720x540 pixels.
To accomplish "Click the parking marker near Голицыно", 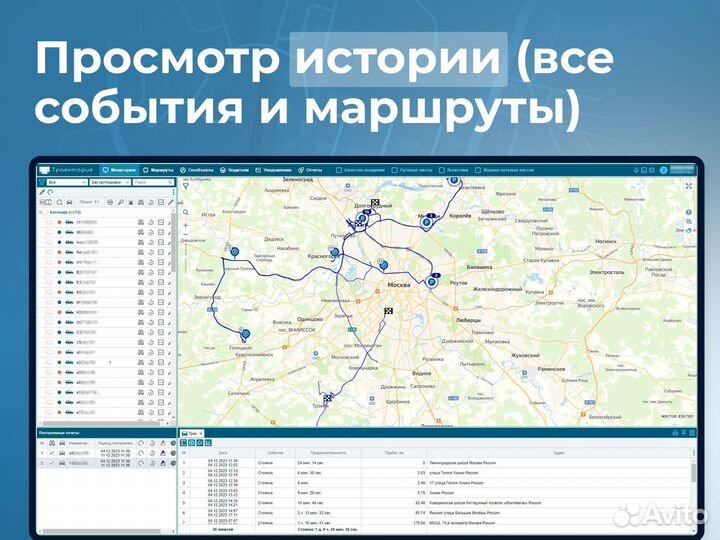I will point(246,335).
